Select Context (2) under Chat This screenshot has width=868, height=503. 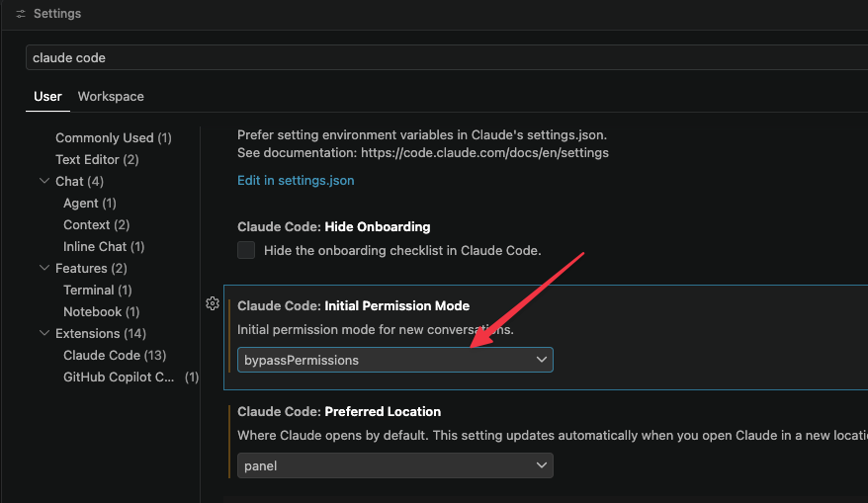pyautogui.click(x=96, y=224)
